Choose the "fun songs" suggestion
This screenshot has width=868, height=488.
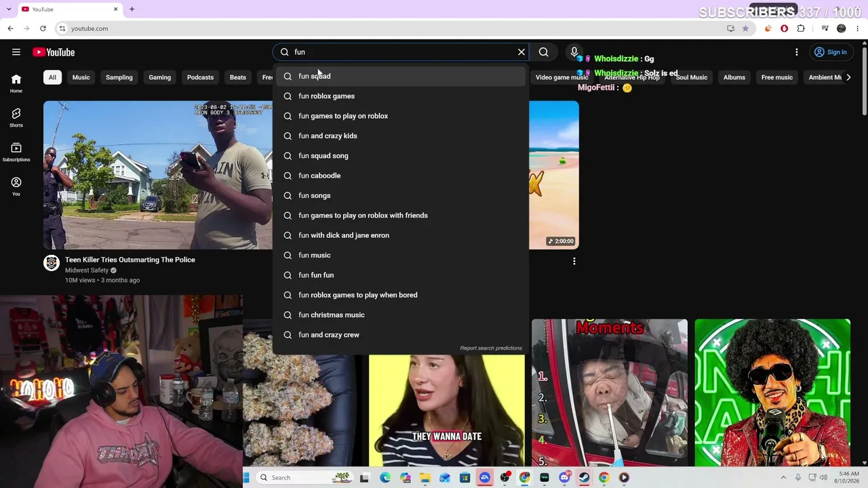tap(401, 195)
